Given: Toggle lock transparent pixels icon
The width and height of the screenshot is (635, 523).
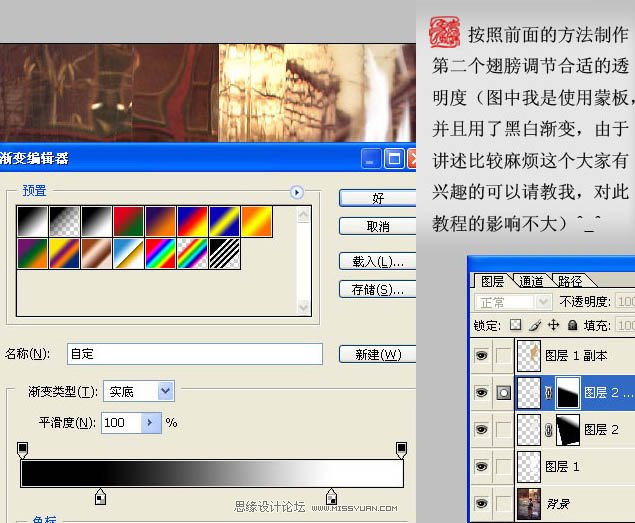Looking at the screenshot, I should tap(515, 325).
